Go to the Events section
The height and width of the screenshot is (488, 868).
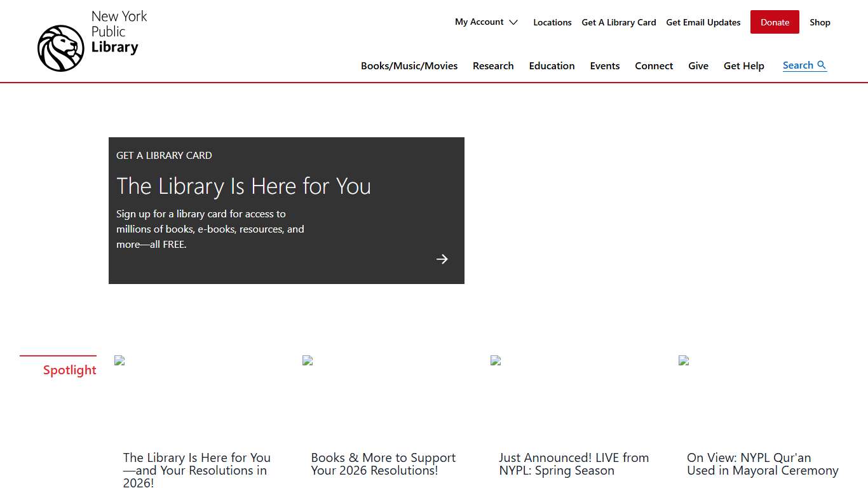(604, 66)
